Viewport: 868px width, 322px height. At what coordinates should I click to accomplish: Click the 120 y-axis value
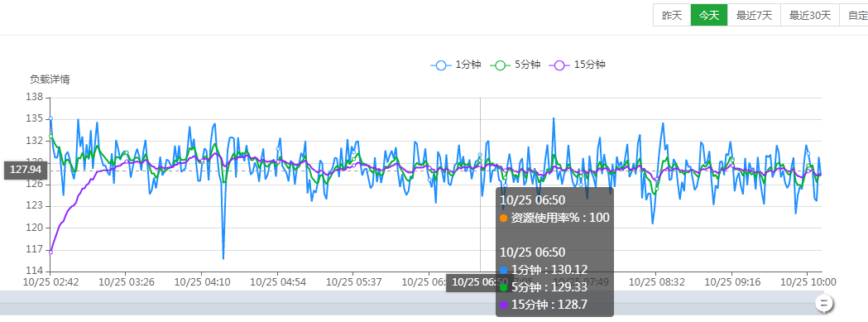(x=34, y=228)
